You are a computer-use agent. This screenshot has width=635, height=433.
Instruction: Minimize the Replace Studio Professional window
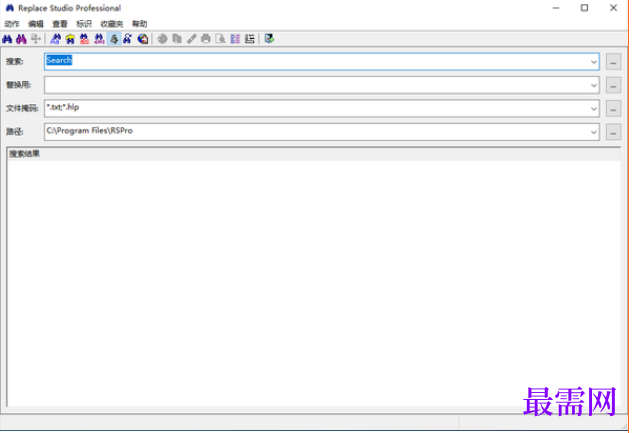pos(556,8)
